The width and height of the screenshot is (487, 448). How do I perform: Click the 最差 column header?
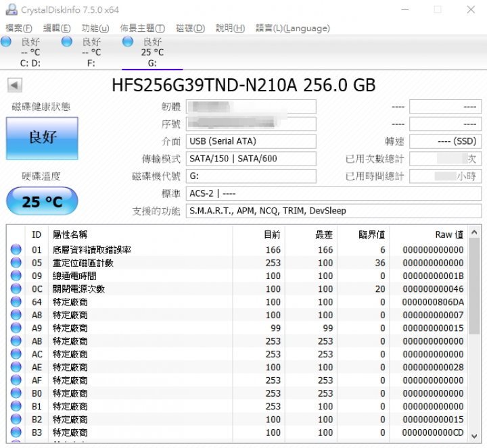[x=310, y=234]
